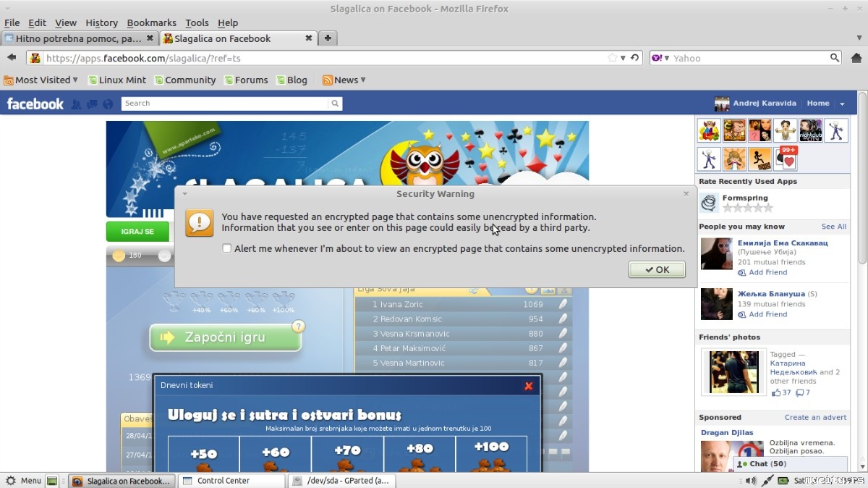Screen dimensions: 868x488
Task: Click the Facebook Search field
Action: click(225, 104)
